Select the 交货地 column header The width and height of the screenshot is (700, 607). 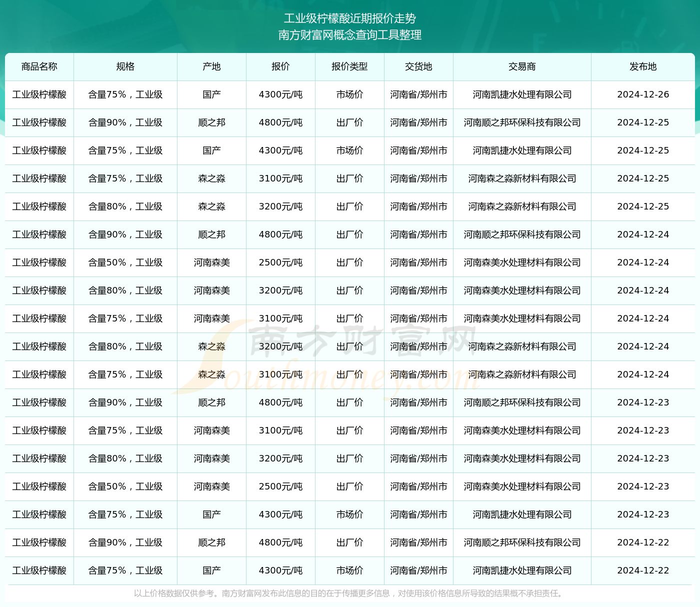point(418,66)
